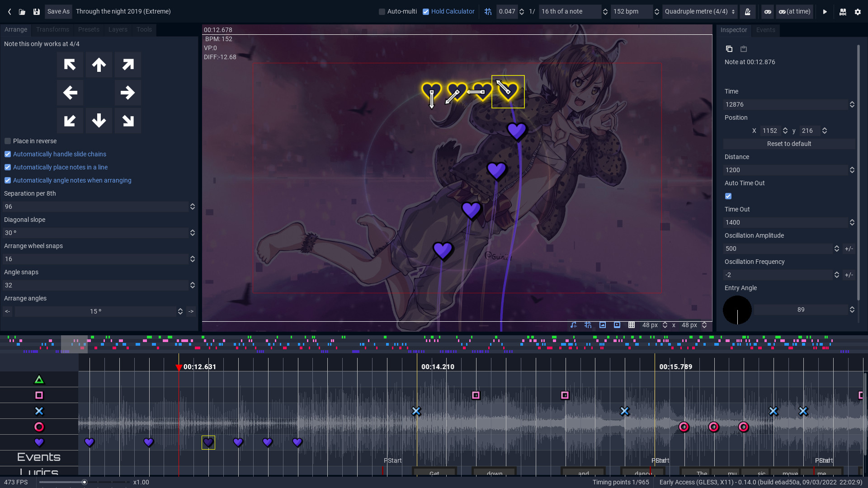The height and width of the screenshot is (488, 868).
Task: Open the Quadruple metre (4/4) dropdown
Action: click(700, 12)
